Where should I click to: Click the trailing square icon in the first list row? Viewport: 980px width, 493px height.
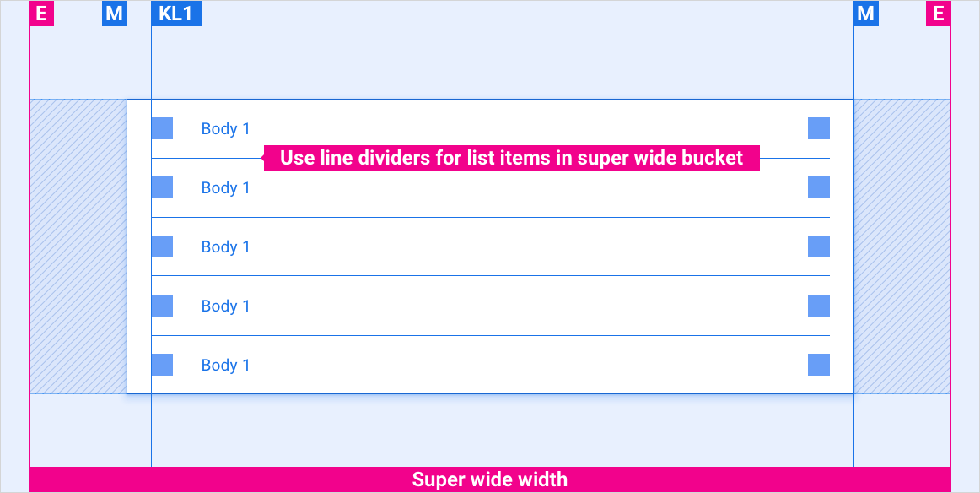[x=819, y=128]
